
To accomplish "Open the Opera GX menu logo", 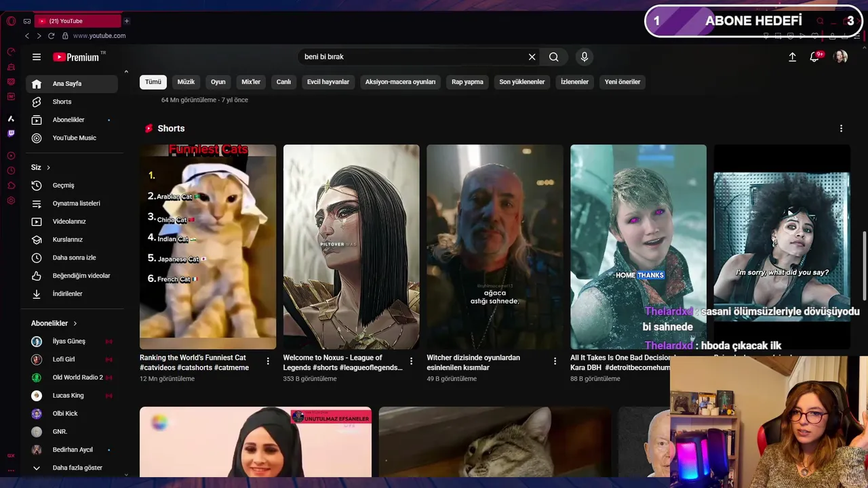I will pyautogui.click(x=11, y=21).
